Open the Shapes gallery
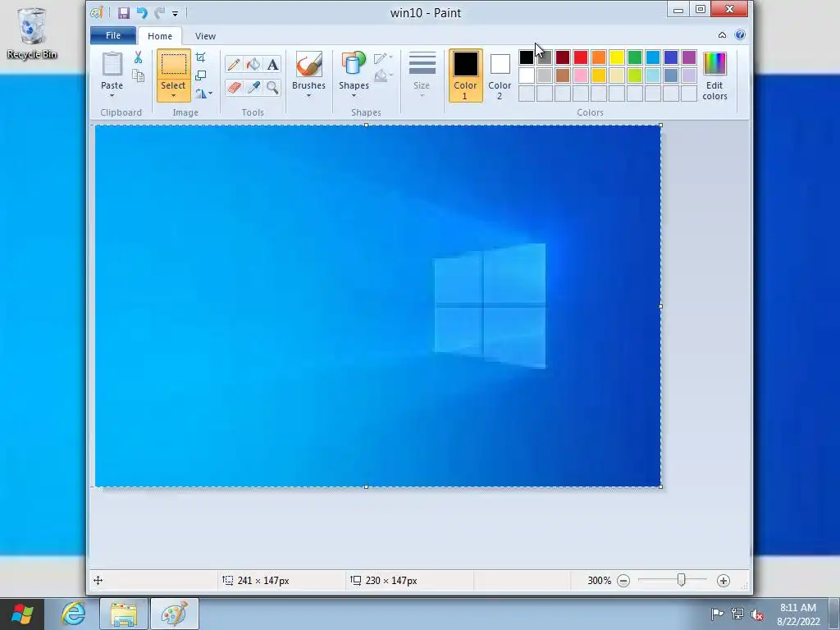The height and width of the screenshot is (630, 840). pyautogui.click(x=354, y=75)
